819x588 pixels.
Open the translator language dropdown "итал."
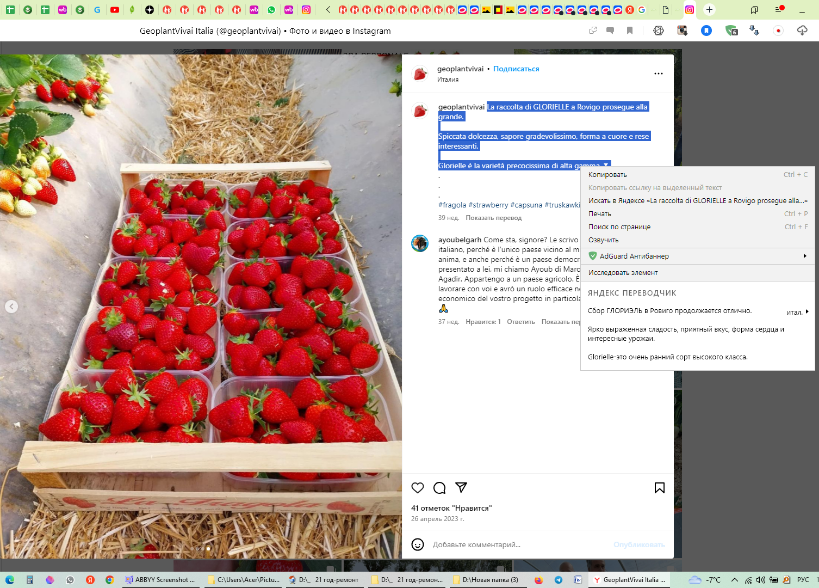797,312
